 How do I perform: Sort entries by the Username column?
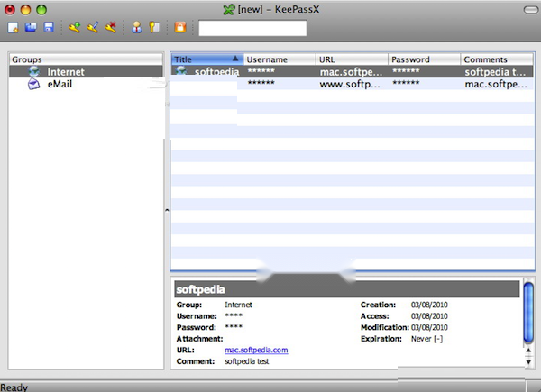pyautogui.click(x=280, y=59)
